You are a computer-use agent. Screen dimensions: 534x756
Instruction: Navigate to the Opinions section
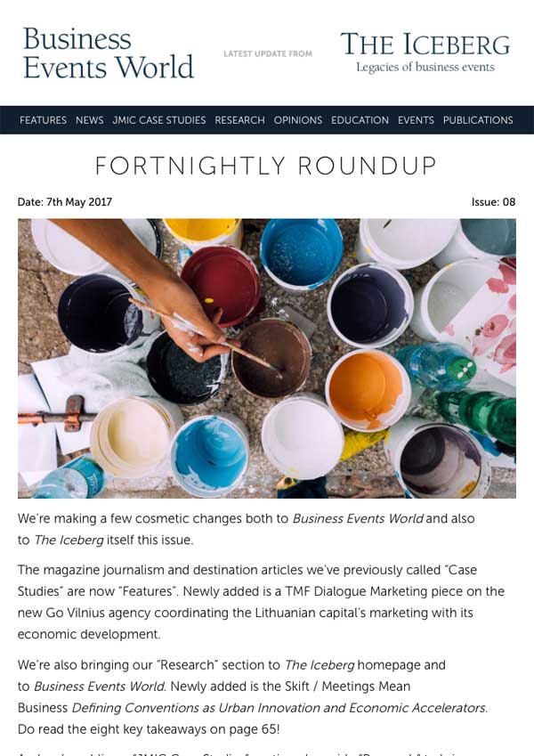pyautogui.click(x=298, y=120)
